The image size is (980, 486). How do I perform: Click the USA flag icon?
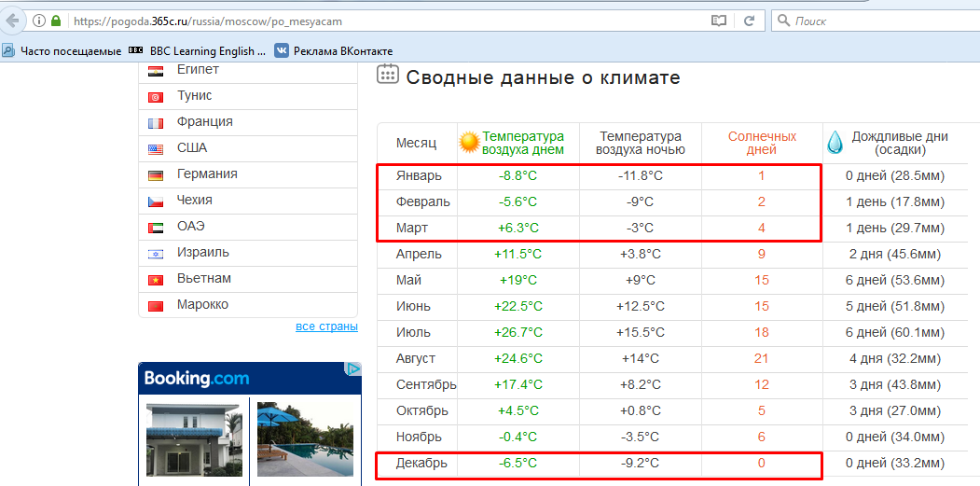[x=155, y=150]
